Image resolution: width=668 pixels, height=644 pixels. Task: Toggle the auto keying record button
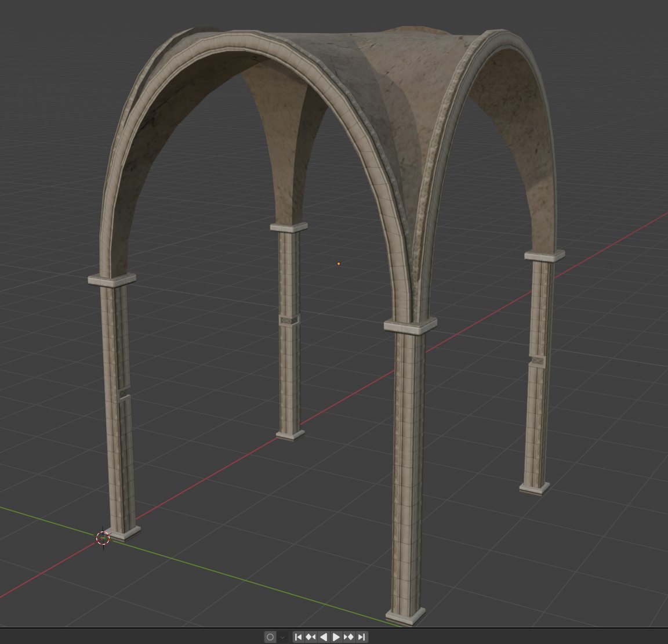coord(270,637)
